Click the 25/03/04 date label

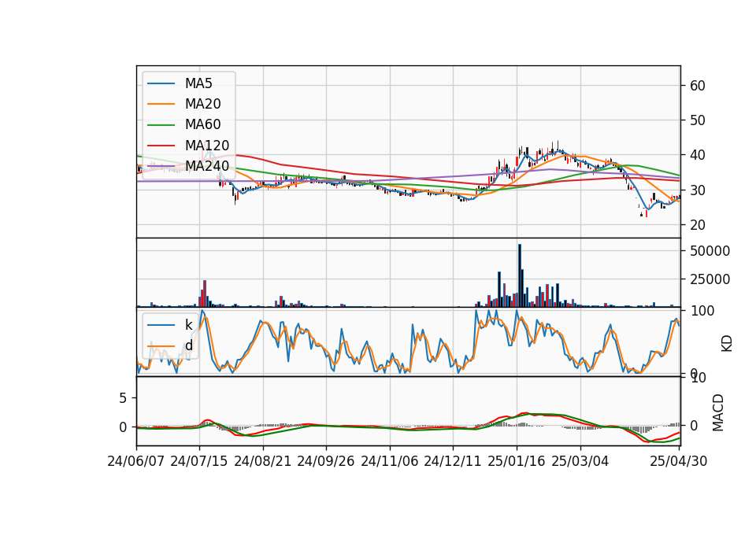tap(580, 461)
